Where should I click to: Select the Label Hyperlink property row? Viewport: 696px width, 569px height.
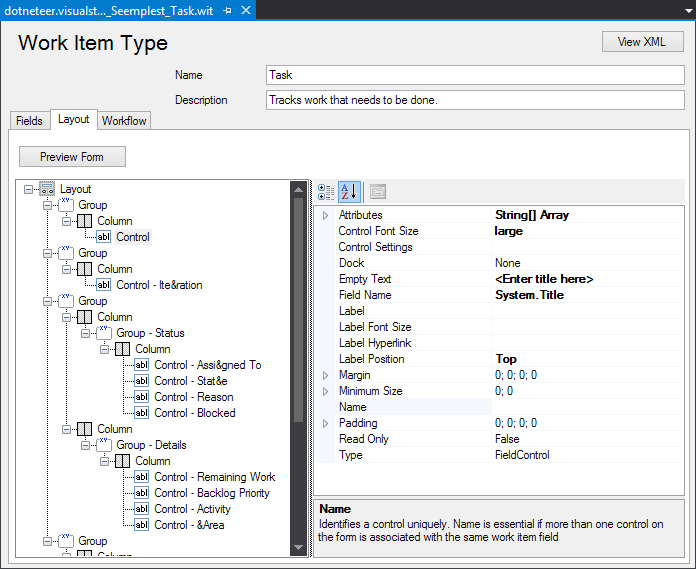click(499, 343)
